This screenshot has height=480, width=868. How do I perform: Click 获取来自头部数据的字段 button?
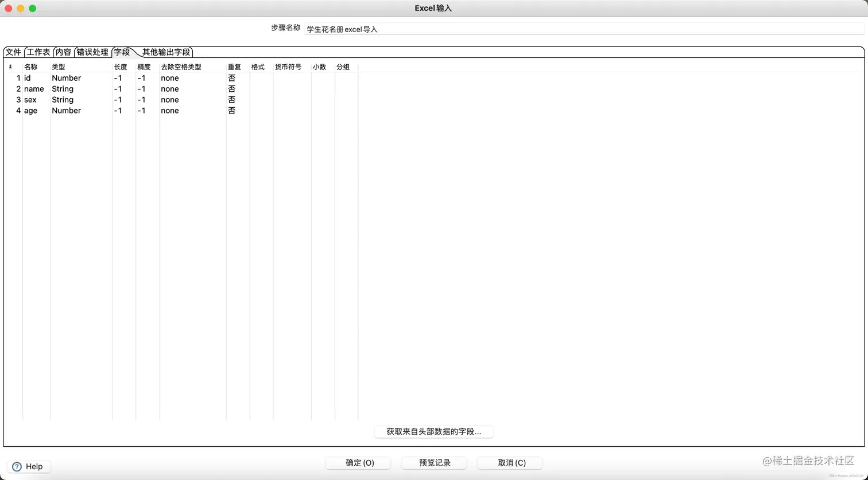pos(434,431)
